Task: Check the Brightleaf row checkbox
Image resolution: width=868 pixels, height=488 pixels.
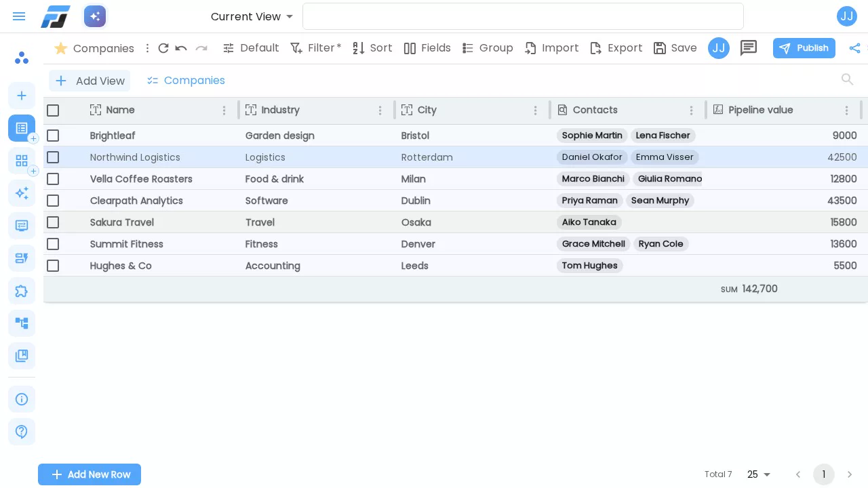Action: pos(53,136)
